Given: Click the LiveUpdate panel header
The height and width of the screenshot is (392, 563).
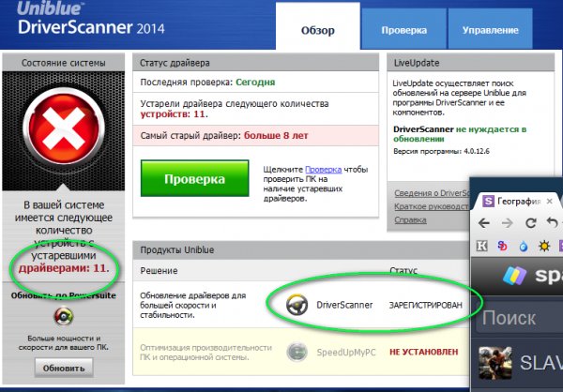Looking at the screenshot, I should 471,63.
